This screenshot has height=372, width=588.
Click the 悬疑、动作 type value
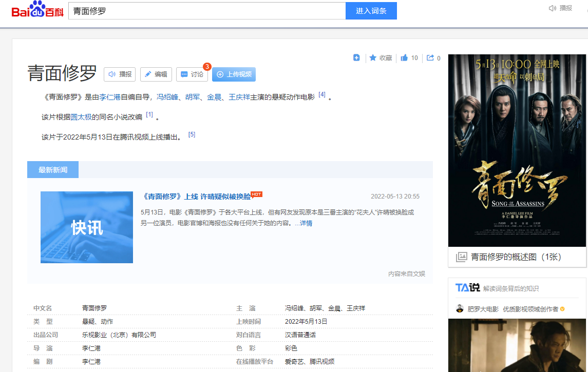[98, 321]
